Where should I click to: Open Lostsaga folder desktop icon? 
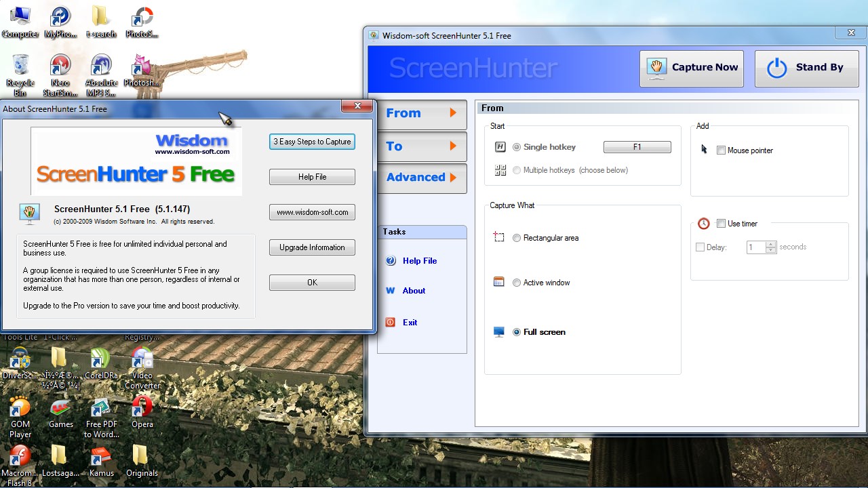click(x=60, y=461)
